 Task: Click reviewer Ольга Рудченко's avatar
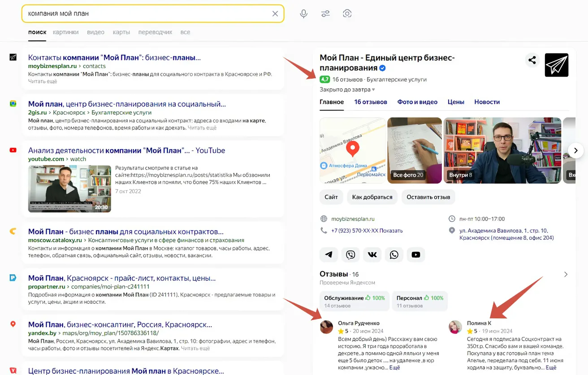click(x=326, y=327)
